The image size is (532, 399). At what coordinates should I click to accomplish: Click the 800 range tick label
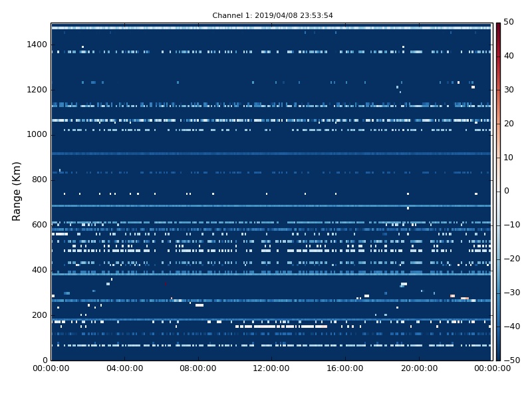tap(39, 180)
